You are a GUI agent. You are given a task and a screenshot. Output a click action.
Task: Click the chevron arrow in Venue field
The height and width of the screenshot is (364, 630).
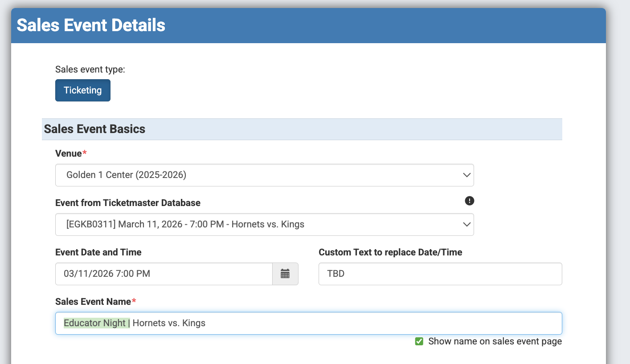(466, 175)
